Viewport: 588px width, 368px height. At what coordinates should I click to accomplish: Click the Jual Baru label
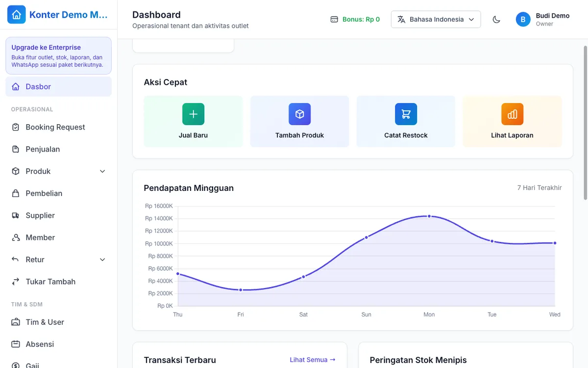click(x=193, y=135)
